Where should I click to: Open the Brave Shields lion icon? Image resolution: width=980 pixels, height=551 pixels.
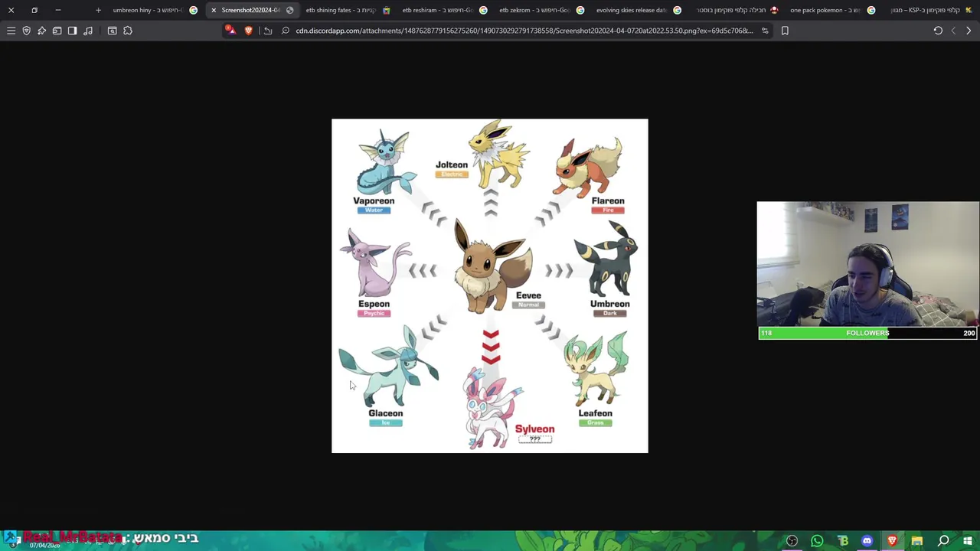(x=248, y=31)
